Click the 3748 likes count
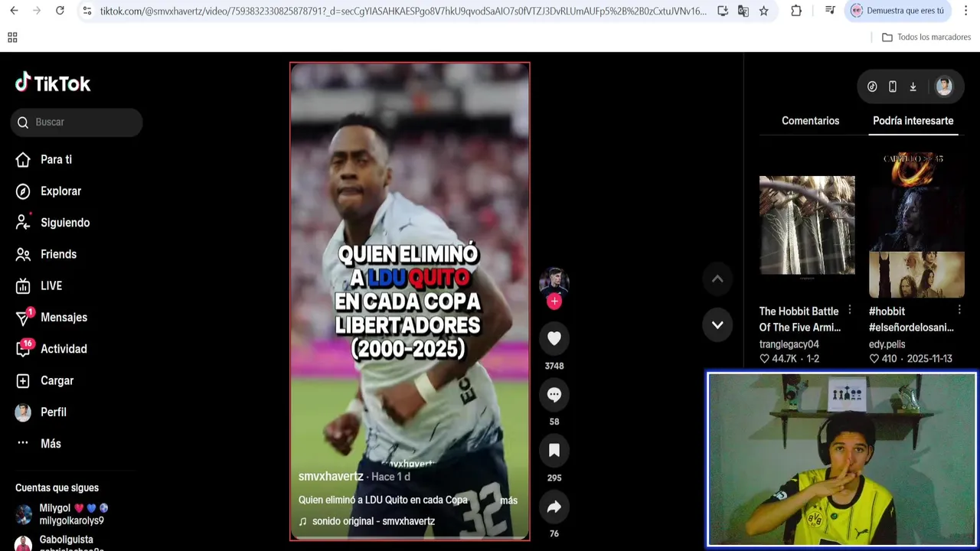 click(x=554, y=366)
